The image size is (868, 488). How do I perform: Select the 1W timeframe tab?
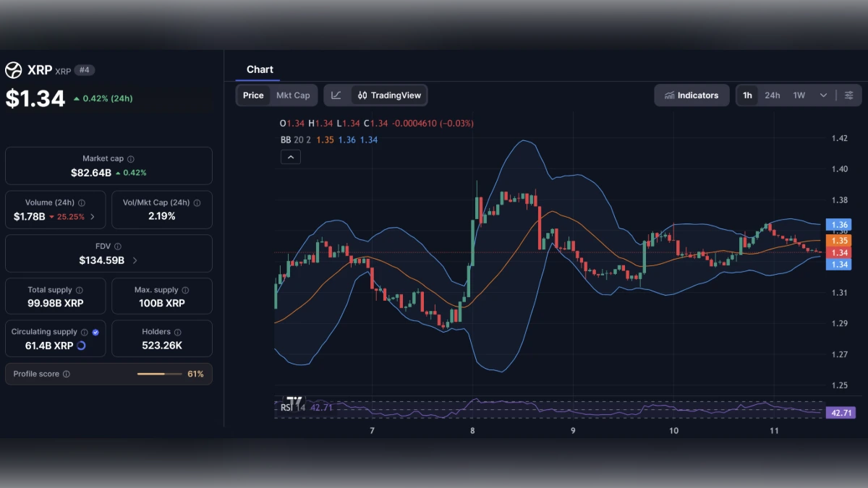pos(799,95)
